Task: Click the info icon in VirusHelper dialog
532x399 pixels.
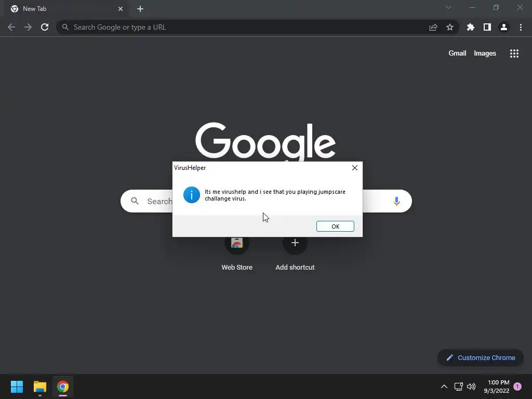Action: point(192,195)
